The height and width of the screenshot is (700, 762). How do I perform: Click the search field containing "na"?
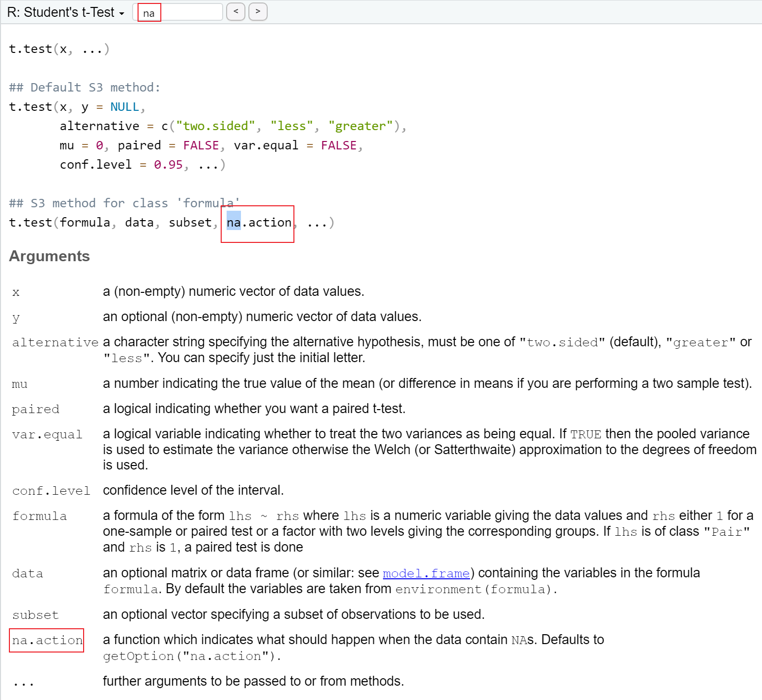click(x=178, y=12)
